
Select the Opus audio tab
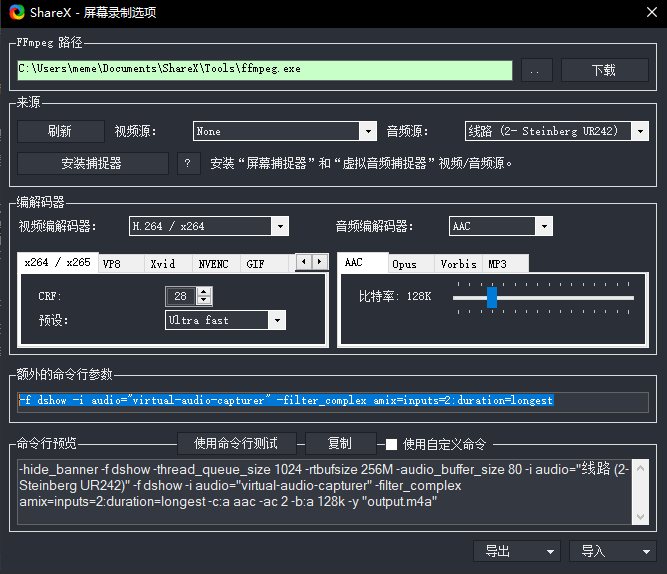(404, 264)
